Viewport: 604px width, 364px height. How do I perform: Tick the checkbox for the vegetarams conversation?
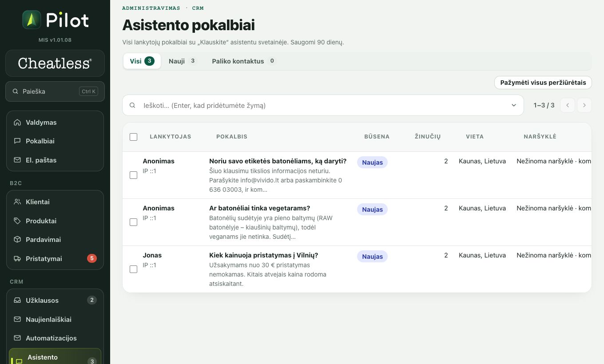[x=133, y=222]
